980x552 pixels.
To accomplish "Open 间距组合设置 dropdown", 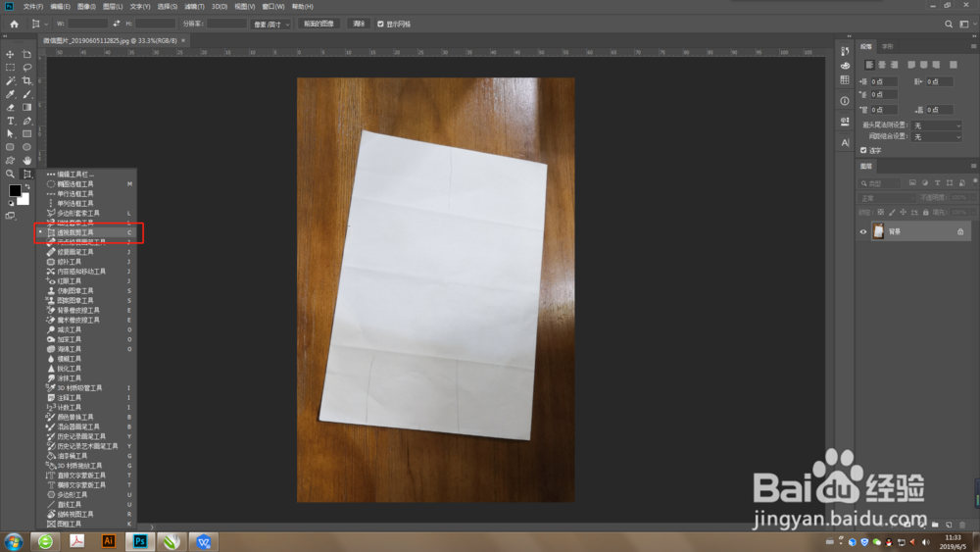I will (x=936, y=137).
